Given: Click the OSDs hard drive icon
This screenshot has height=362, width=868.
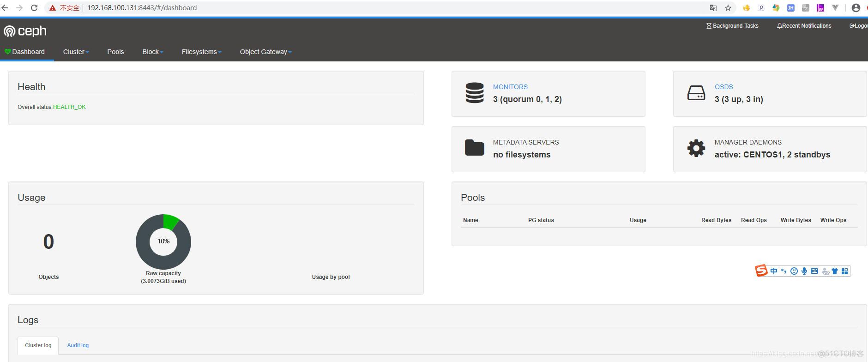Looking at the screenshot, I should tap(696, 93).
